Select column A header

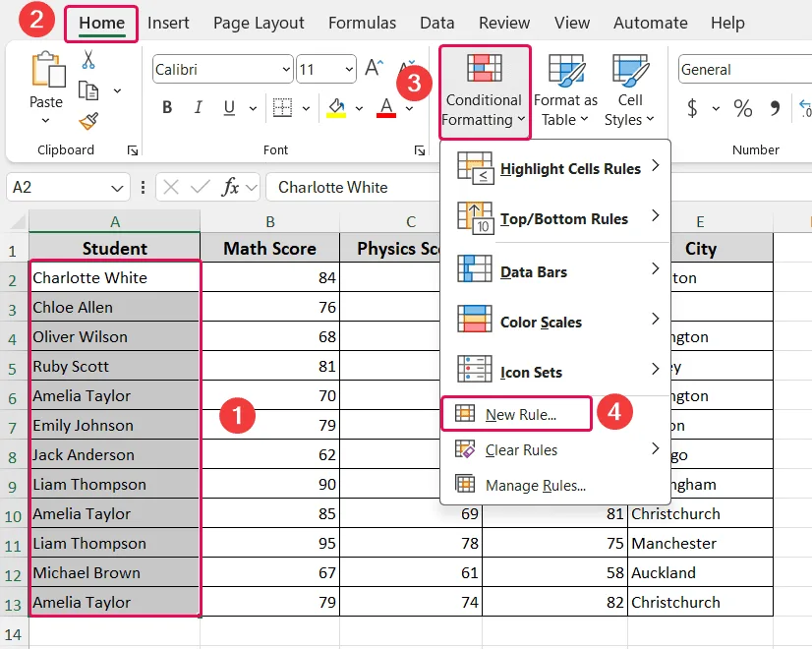114,221
